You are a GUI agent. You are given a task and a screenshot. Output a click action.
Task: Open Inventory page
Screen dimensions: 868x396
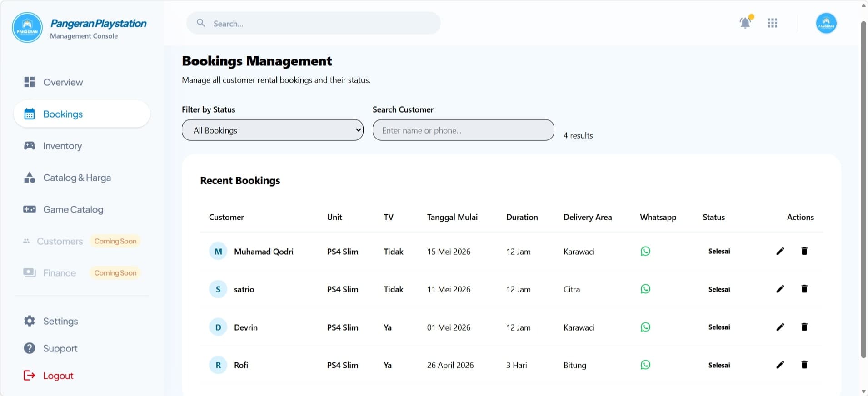(x=82, y=146)
